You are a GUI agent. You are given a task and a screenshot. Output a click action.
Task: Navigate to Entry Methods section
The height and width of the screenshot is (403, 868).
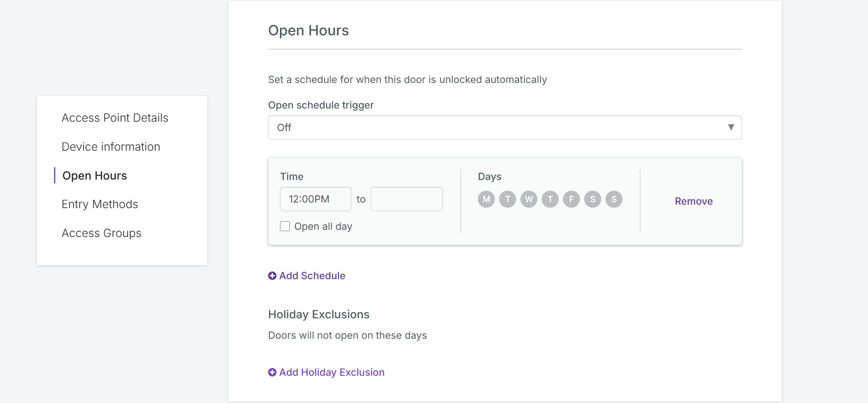[x=100, y=204]
